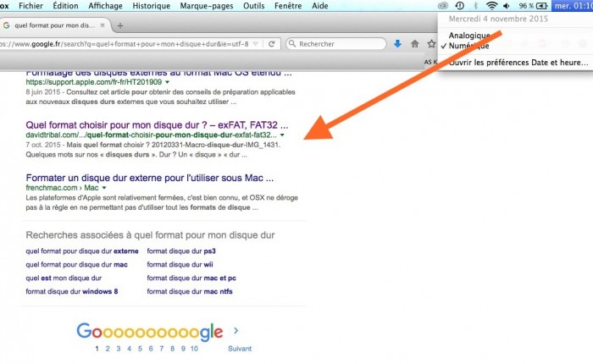The width and height of the screenshot is (593, 364).
Task: Click the Gooooooooogle pagination logo
Action: pos(150,332)
